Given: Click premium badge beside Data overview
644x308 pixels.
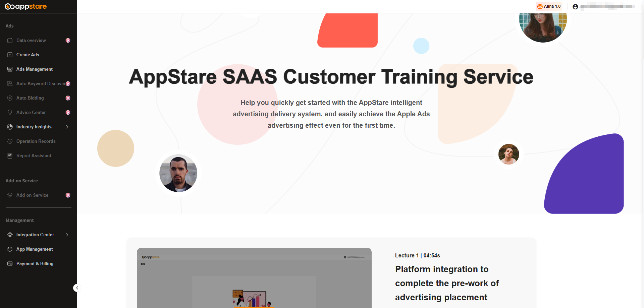Looking at the screenshot, I should point(68,41).
